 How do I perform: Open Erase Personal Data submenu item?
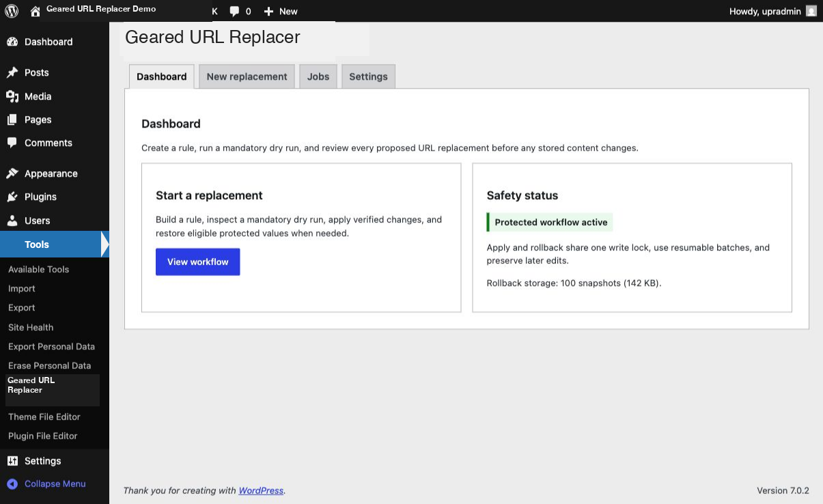click(49, 365)
